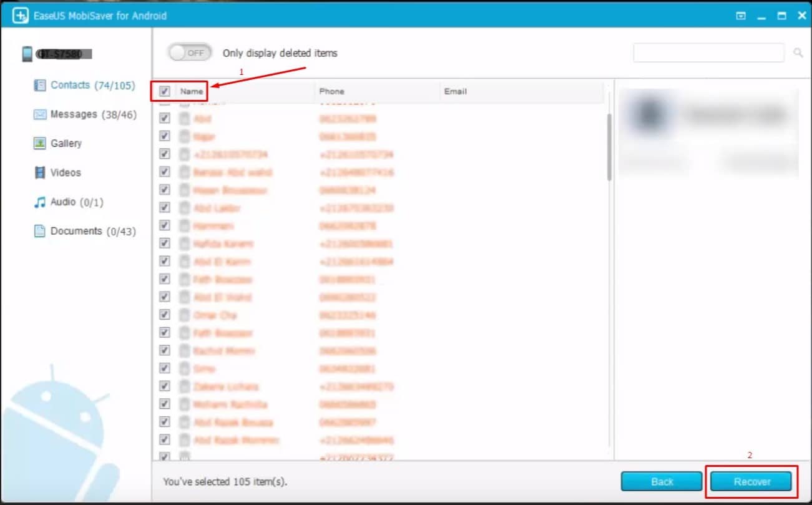This screenshot has width=812, height=505.
Task: Open the title bar dropdown menu button
Action: point(741,16)
